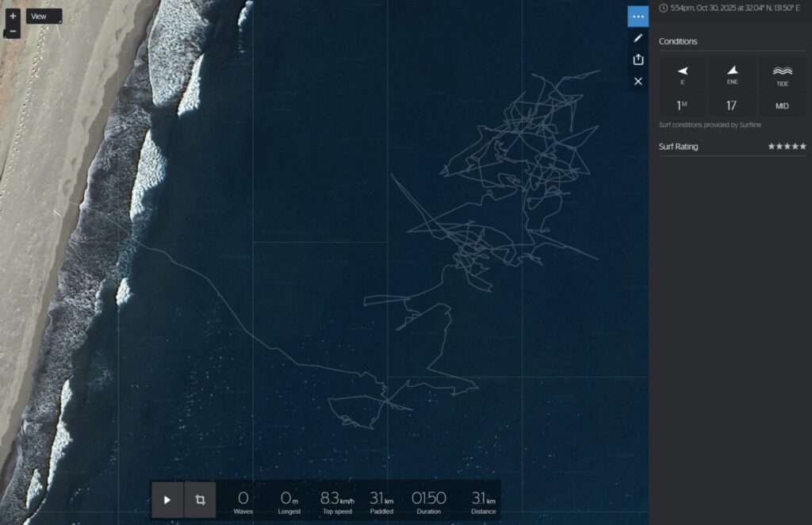The image size is (812, 525).
Task: Select the 1M swell height value
Action: [682, 105]
